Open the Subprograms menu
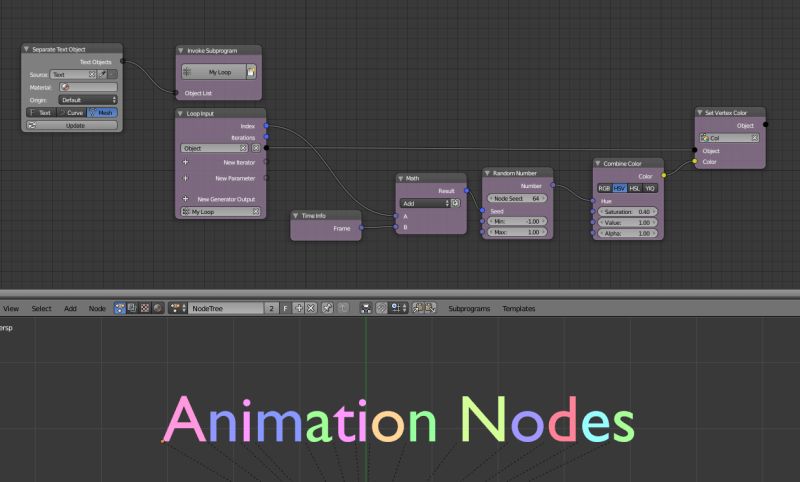This screenshot has height=482, width=800. point(469,309)
